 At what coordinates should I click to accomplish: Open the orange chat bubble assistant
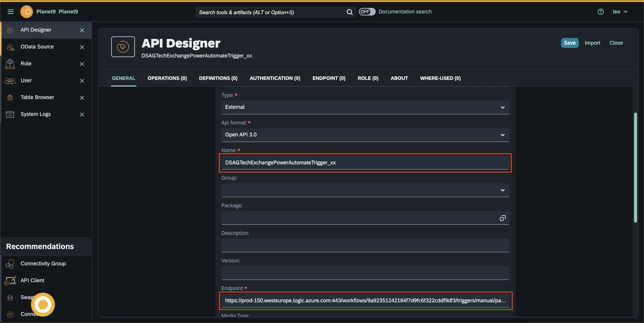coord(43,304)
